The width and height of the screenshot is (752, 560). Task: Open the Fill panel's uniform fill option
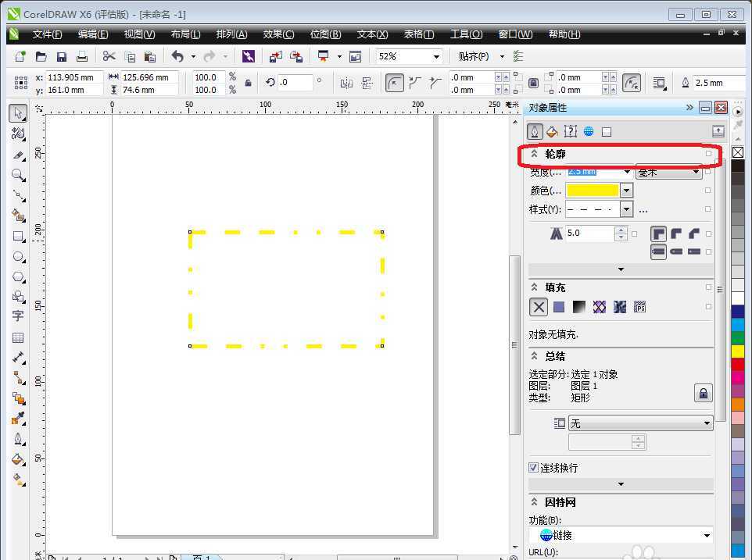[557, 306]
